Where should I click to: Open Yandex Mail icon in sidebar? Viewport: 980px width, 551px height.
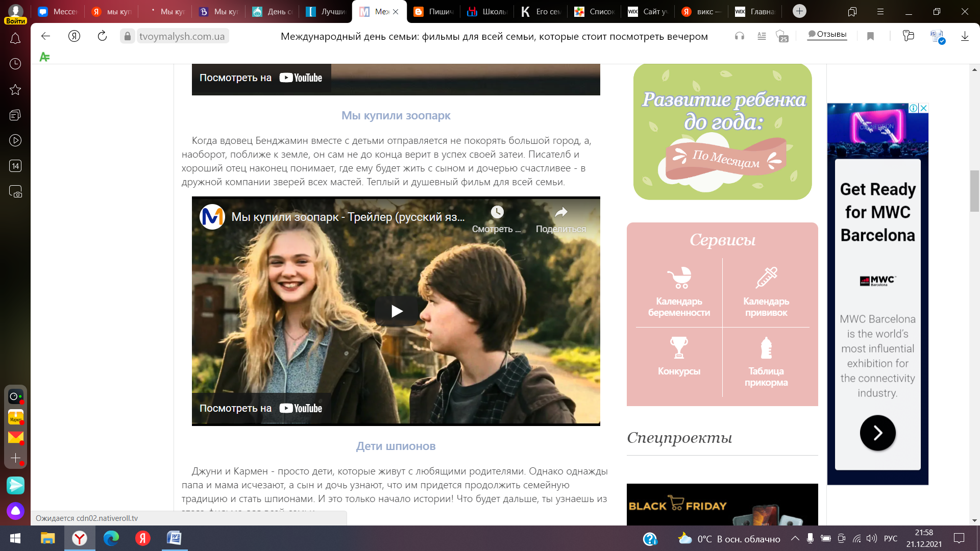[x=15, y=437]
